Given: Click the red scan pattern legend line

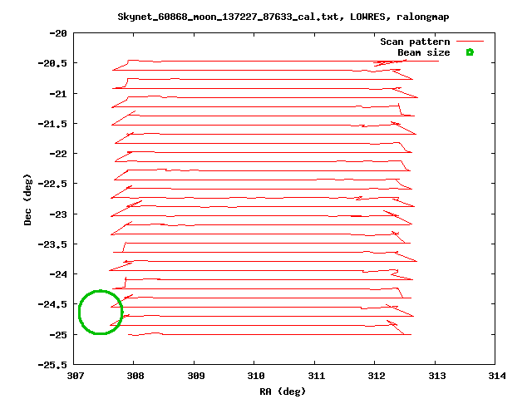Looking at the screenshot, I should 470,42.
